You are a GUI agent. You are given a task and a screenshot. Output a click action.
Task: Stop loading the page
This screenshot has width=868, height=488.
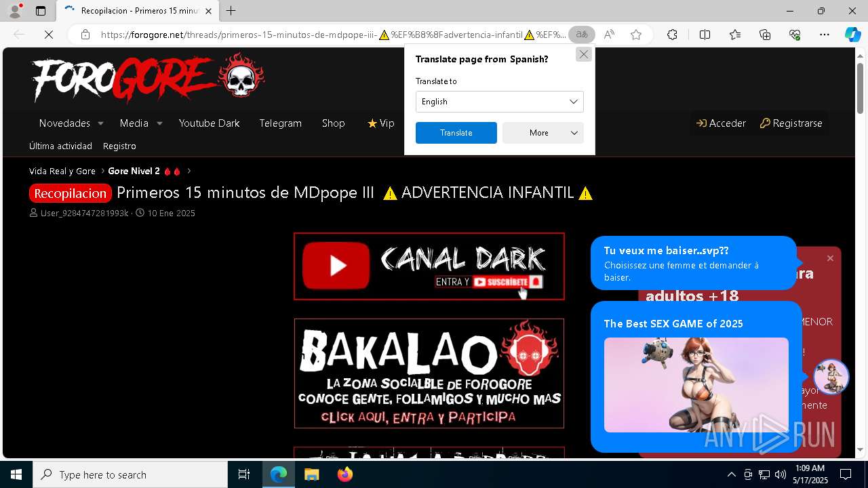coord(49,35)
